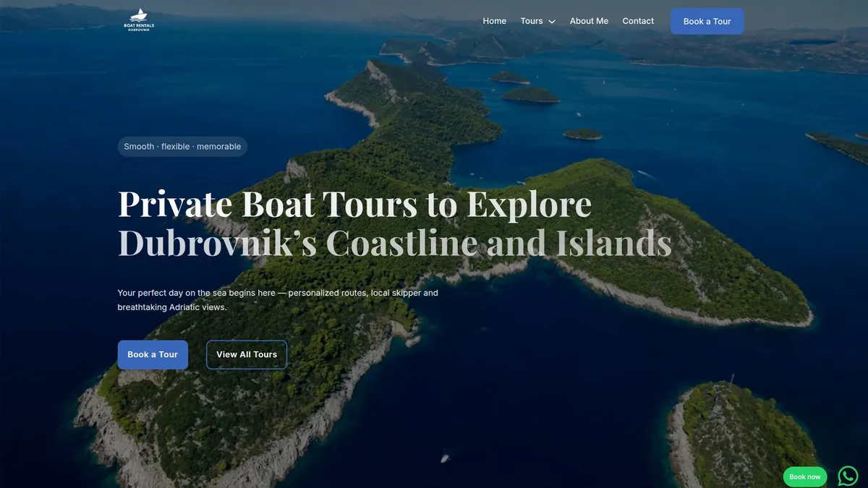The image size is (868, 488).
Task: Open the WhatsApp chat icon
Action: click(x=848, y=476)
